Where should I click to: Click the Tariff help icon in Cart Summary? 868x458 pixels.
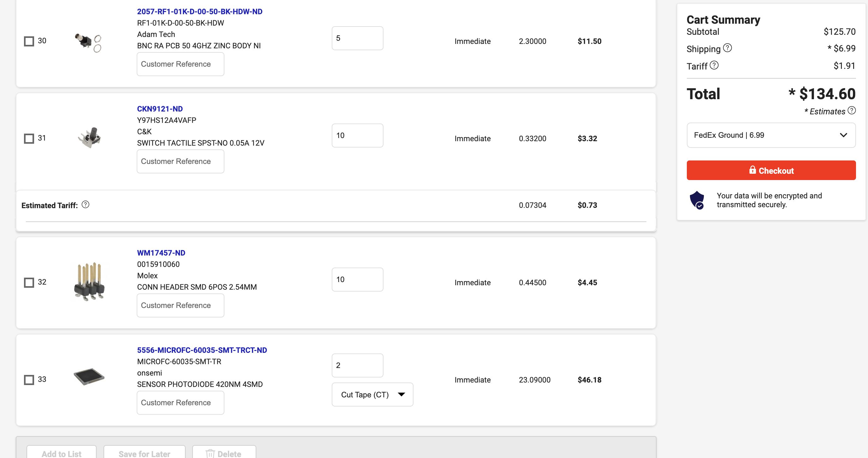tap(714, 65)
